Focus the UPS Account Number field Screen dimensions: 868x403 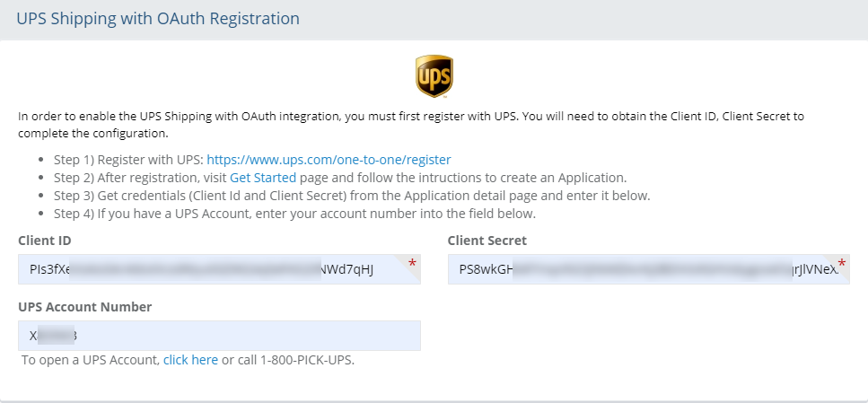tap(219, 336)
